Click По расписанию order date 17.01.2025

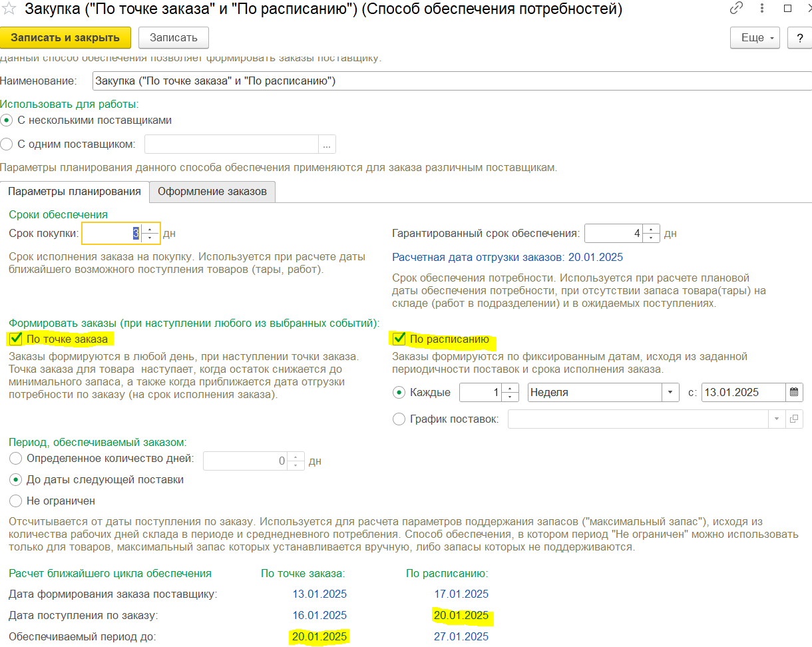tap(461, 594)
